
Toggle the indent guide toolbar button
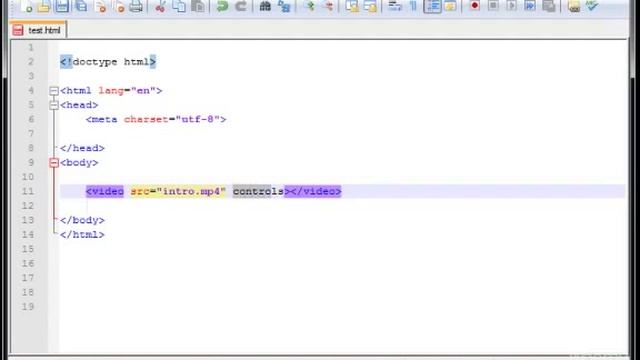click(x=432, y=6)
